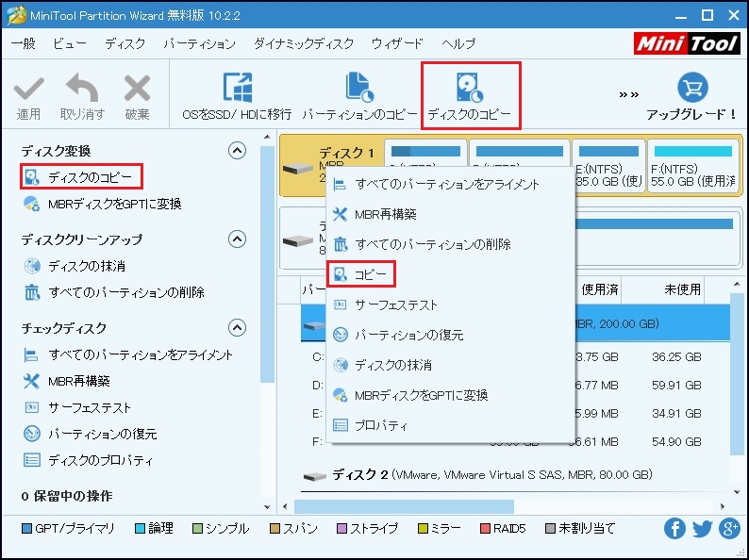Screen dimensions: 749x560
Task: Click the horizontal scrollbar thumb in the partition list
Action: [x=404, y=506]
